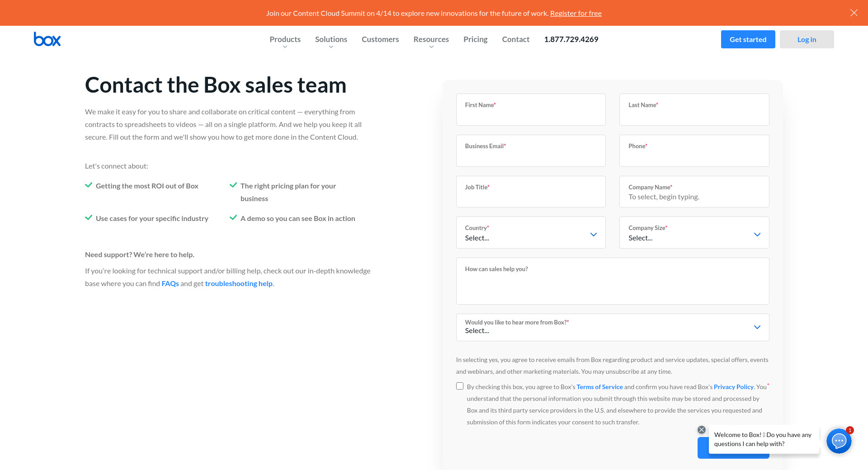Click the Get started button

coord(748,39)
